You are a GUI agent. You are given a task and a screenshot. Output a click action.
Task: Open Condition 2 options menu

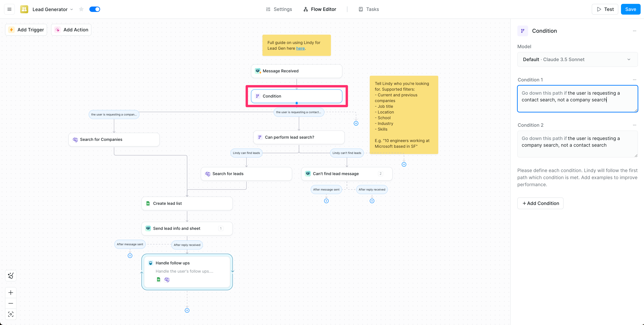(x=634, y=125)
